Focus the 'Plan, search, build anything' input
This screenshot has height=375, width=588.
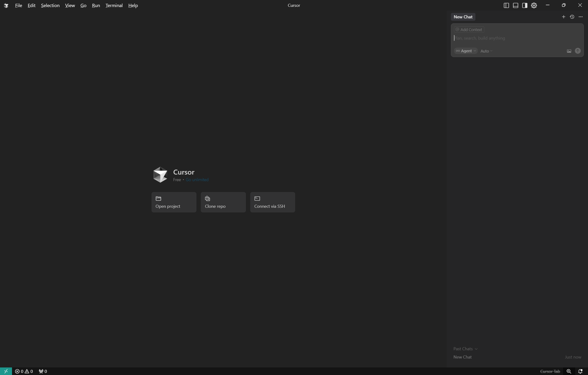(517, 38)
